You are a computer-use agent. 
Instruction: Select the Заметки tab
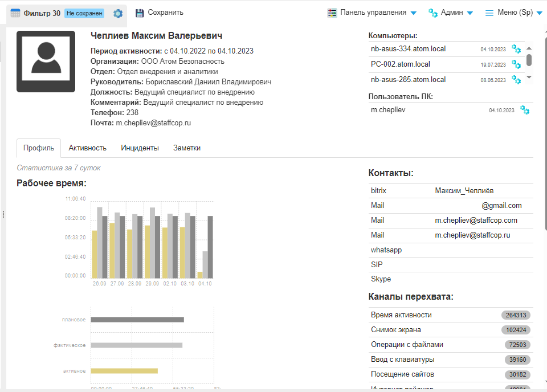tap(187, 148)
